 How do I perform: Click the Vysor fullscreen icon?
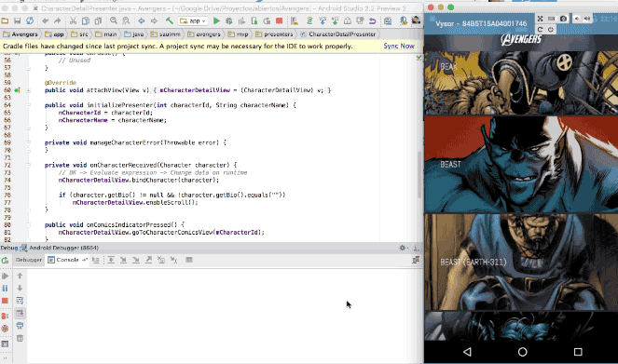[540, 19]
